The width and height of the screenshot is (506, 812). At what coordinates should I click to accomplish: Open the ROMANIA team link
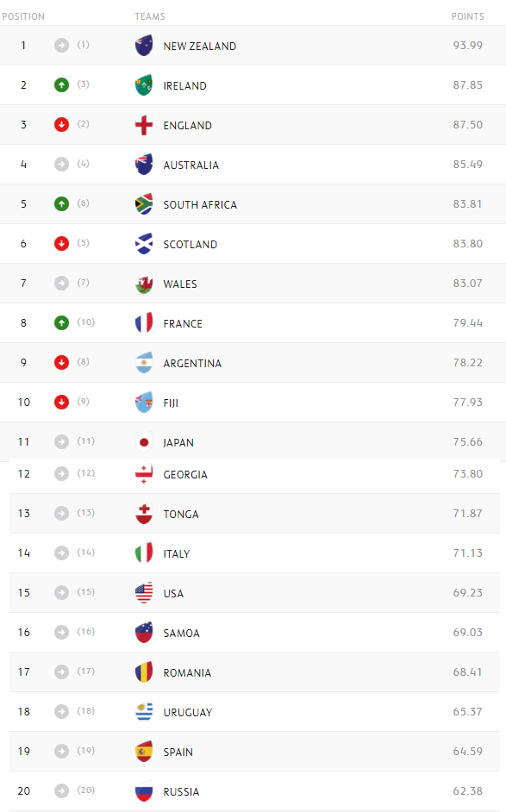pos(187,672)
